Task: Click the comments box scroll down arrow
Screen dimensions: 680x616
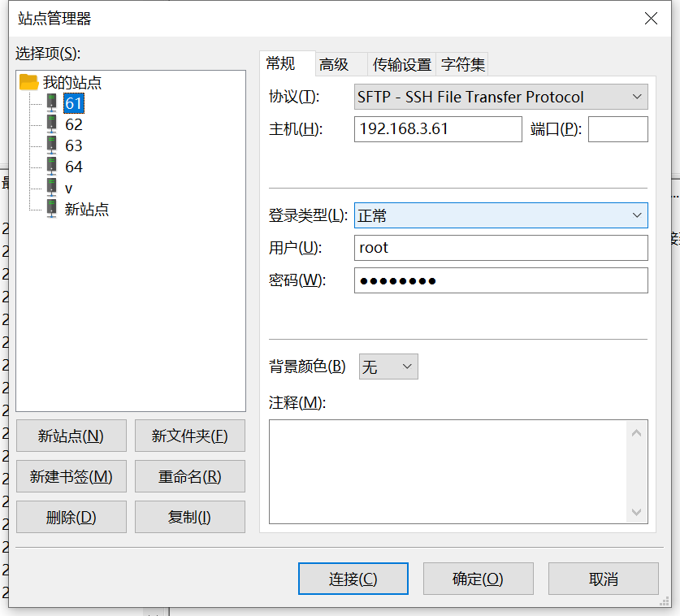Action: click(637, 512)
